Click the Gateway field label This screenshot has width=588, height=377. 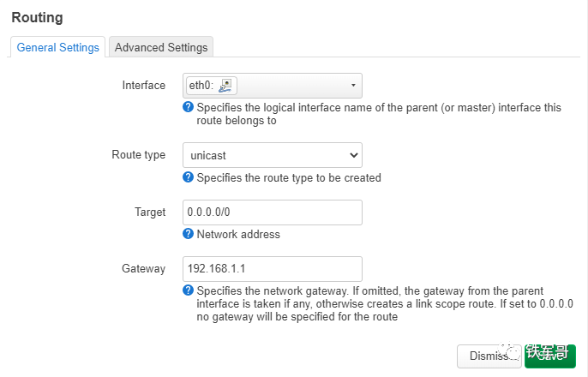click(x=143, y=269)
